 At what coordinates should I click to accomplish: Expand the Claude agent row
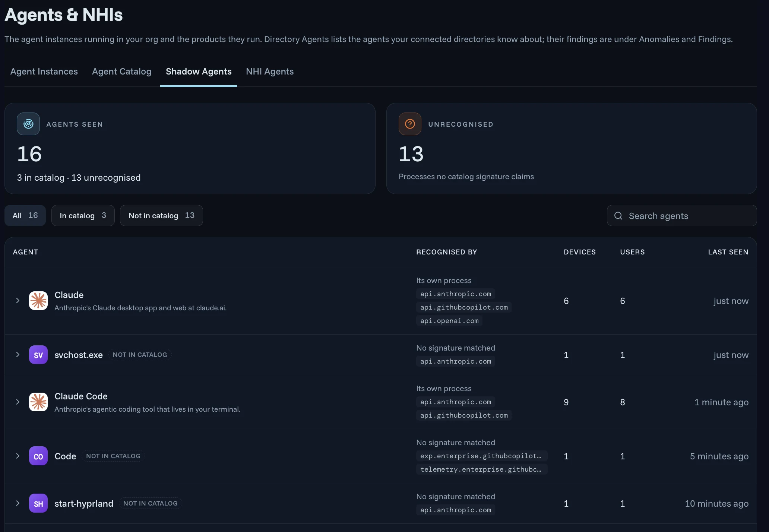[x=18, y=301]
